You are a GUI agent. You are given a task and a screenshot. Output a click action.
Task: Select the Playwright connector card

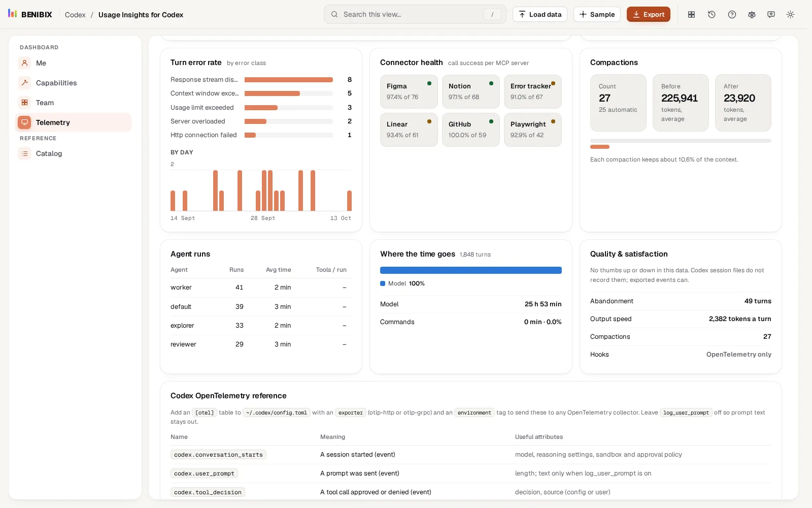[x=532, y=130]
